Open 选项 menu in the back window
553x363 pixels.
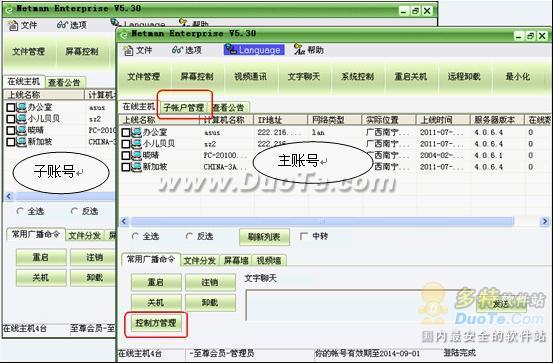(x=72, y=25)
